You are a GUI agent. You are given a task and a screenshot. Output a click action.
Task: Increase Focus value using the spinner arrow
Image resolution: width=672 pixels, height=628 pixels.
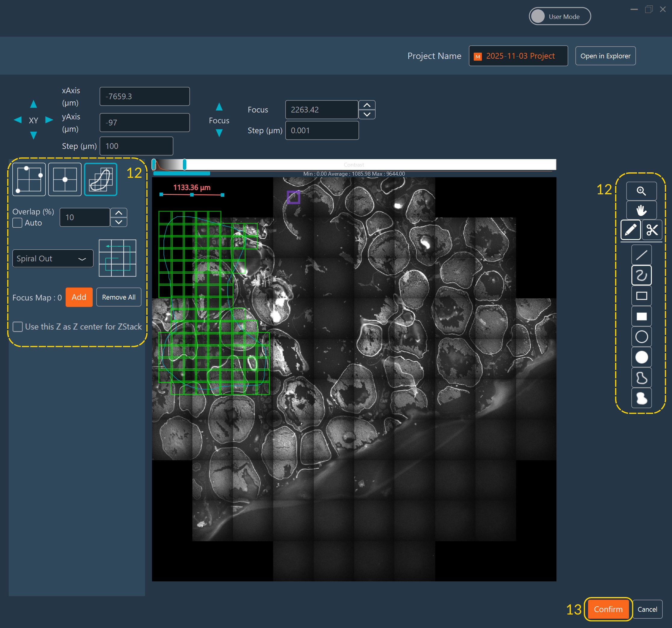pos(367,105)
